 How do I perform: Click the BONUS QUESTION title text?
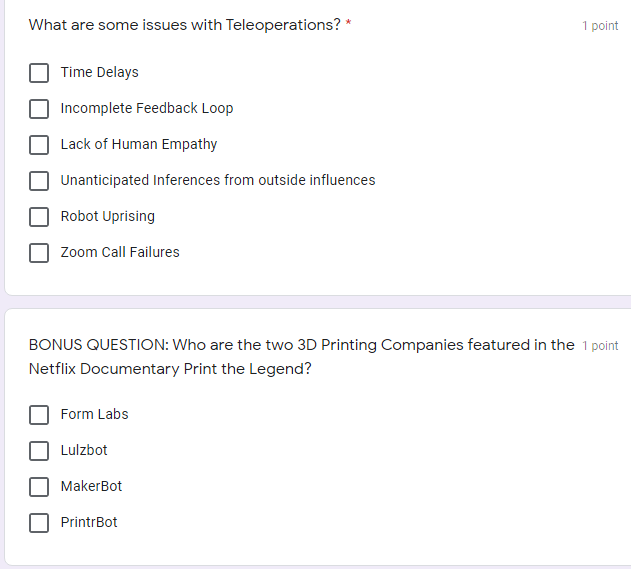click(300, 346)
